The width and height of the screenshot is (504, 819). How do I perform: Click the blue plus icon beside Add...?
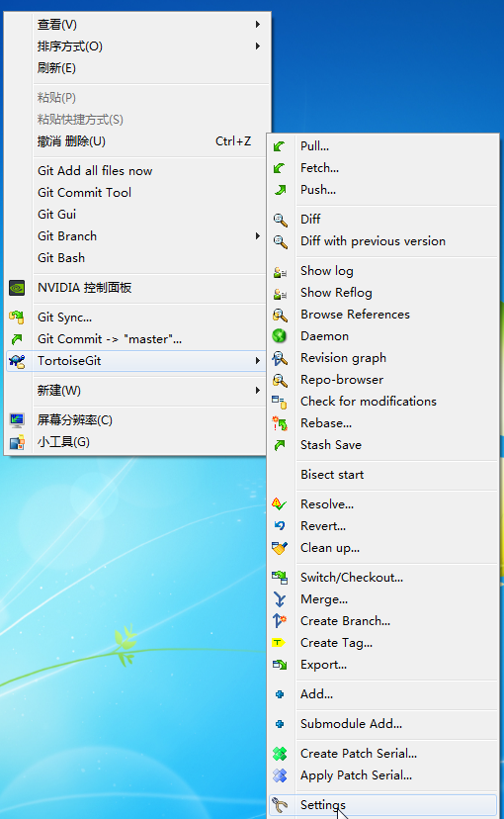280,694
